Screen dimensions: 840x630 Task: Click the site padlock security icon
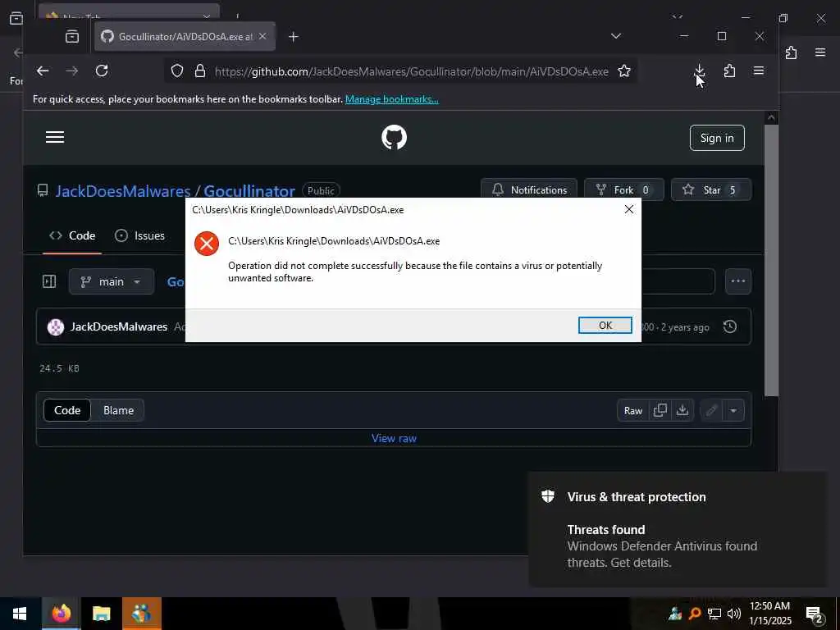point(200,71)
